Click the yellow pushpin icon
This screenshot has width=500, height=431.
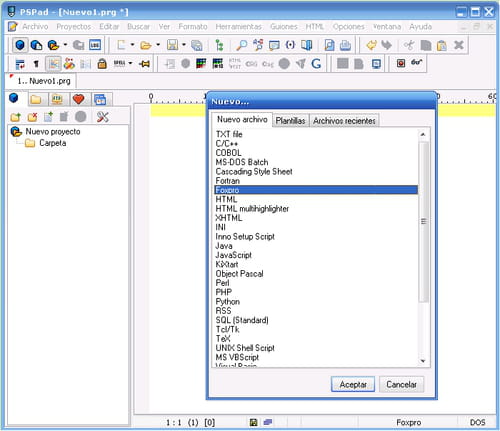pyautogui.click(x=144, y=63)
